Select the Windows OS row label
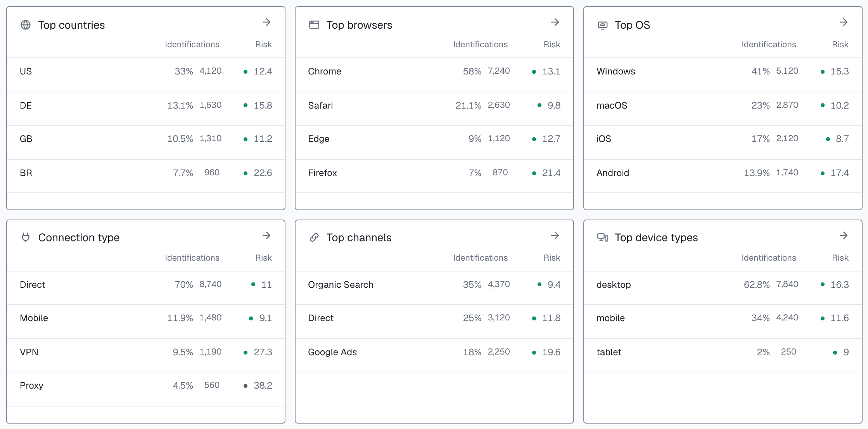The height and width of the screenshot is (429, 868). click(616, 71)
